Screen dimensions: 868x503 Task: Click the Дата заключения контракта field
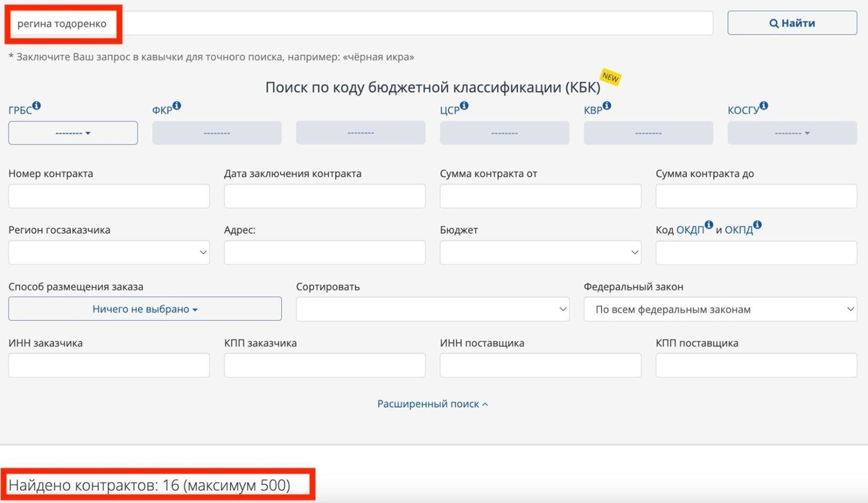pyautogui.click(x=324, y=196)
